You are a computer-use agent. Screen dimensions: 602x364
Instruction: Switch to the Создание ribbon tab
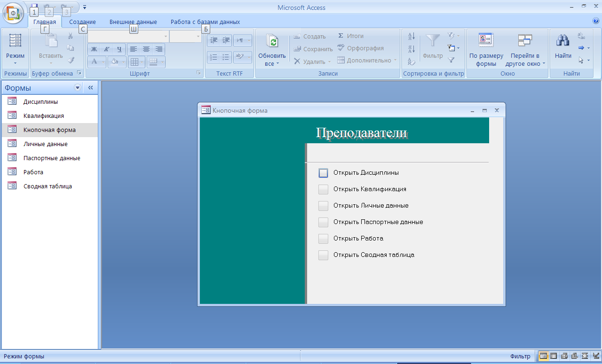coord(82,22)
